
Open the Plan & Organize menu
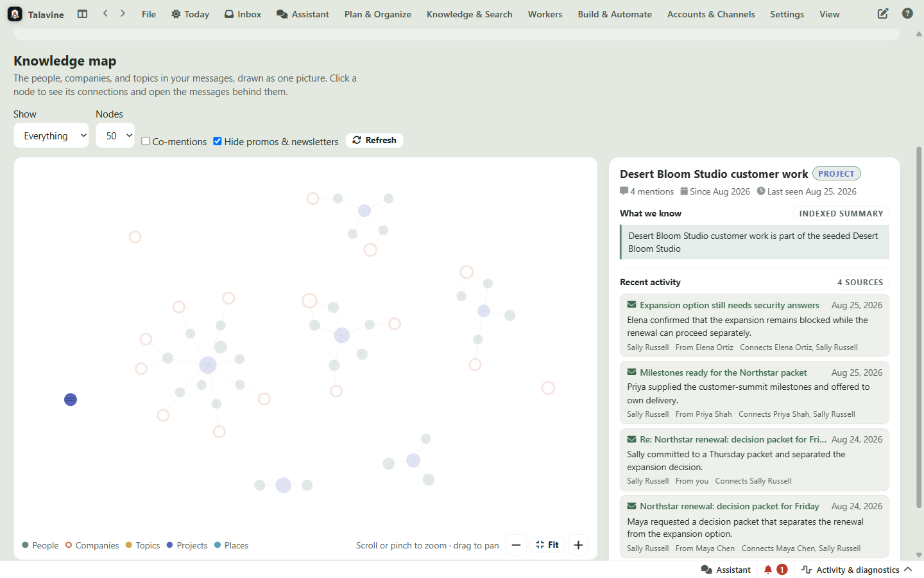click(378, 14)
